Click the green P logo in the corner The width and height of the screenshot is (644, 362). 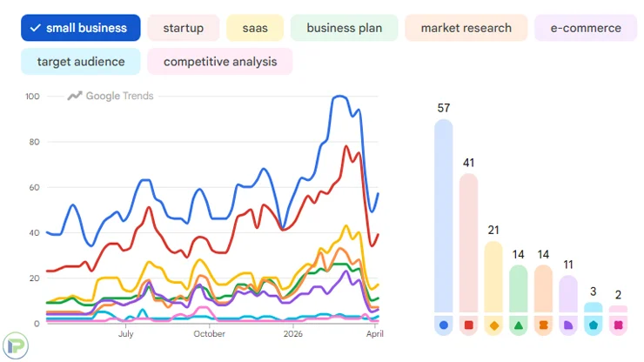(x=14, y=346)
